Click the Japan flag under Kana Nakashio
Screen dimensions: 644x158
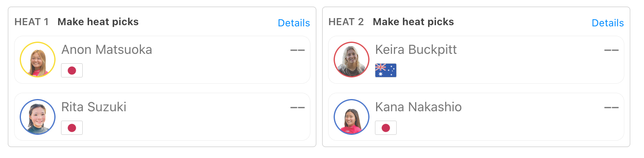tap(386, 128)
